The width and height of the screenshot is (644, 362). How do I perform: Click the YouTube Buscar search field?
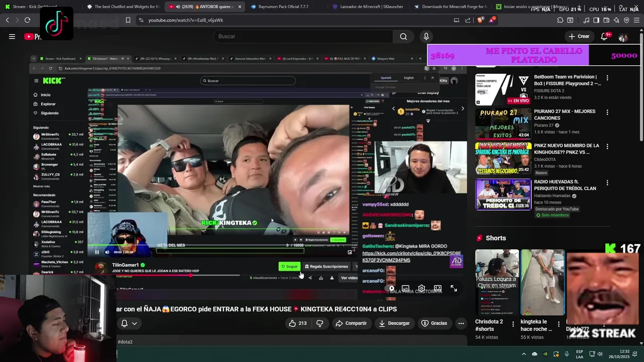[302, 36]
